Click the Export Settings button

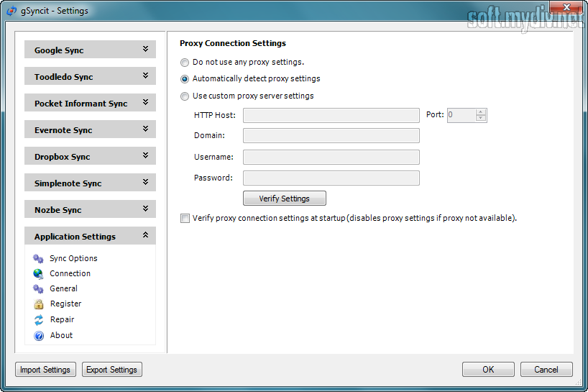[111, 370]
